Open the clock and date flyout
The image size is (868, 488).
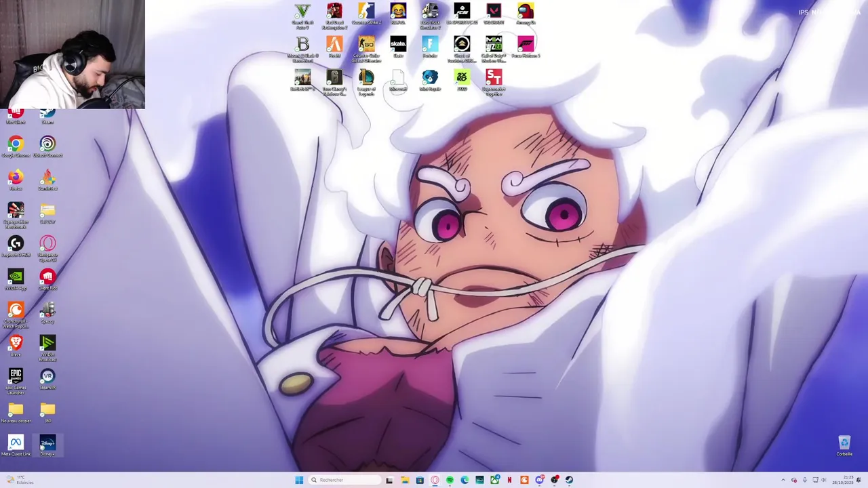coord(843,480)
